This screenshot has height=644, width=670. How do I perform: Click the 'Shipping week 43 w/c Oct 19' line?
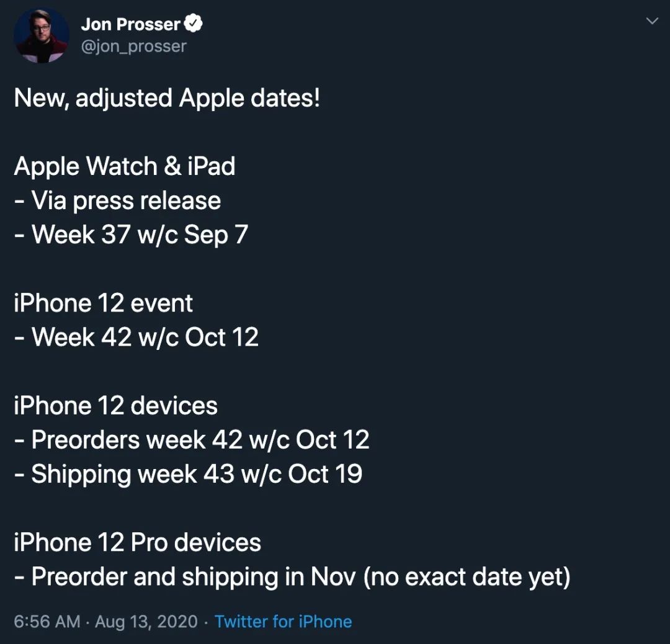point(188,474)
